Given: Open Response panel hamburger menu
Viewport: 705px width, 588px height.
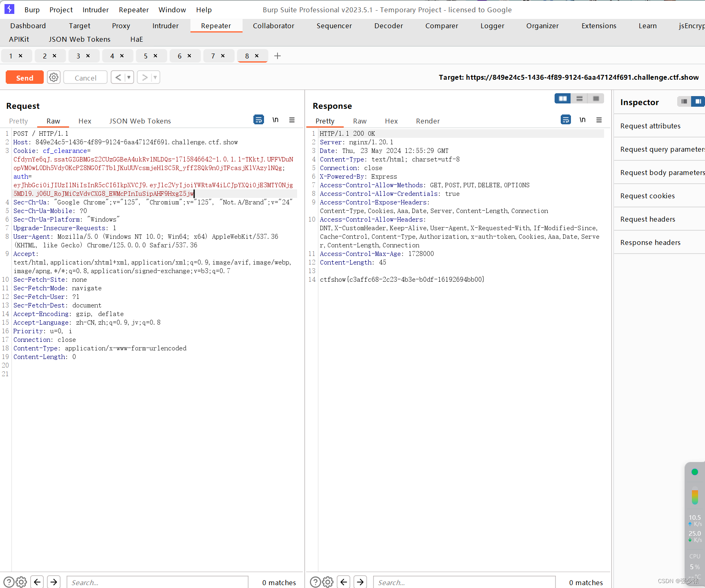Looking at the screenshot, I should pos(599,120).
